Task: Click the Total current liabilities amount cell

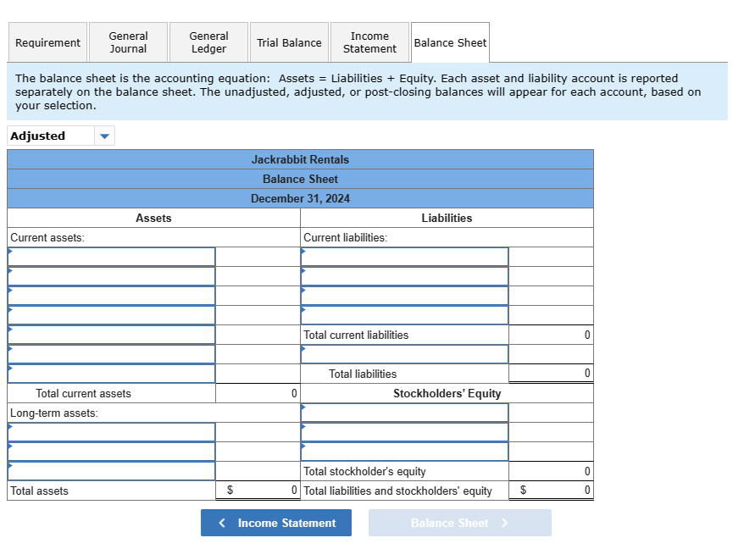Action: [551, 335]
